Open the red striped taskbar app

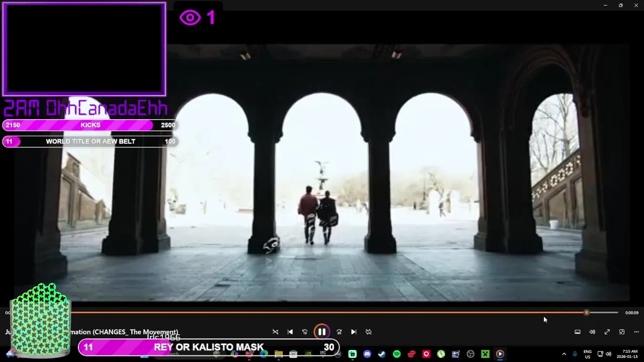click(412, 354)
